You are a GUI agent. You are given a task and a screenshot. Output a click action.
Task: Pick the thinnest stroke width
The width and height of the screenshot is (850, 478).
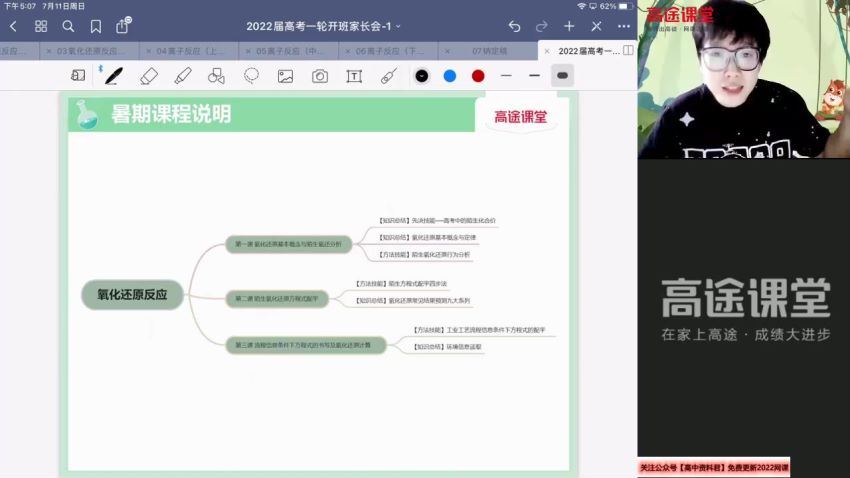tap(506, 76)
